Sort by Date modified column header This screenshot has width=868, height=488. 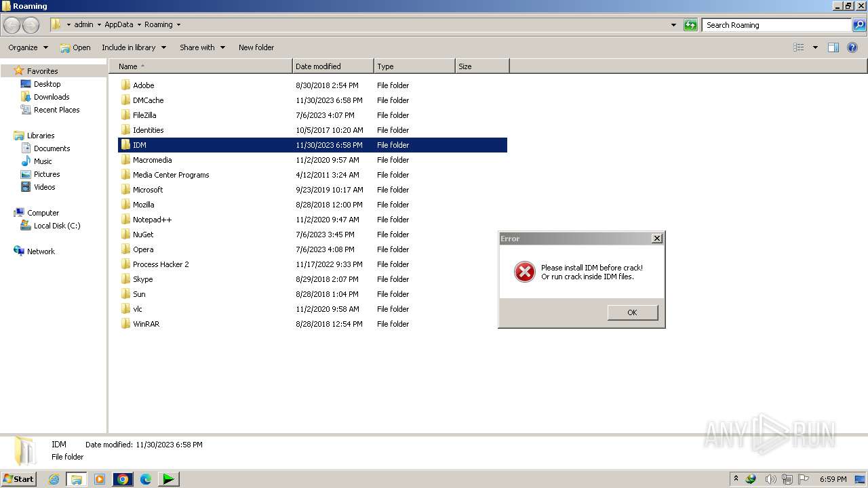(x=333, y=66)
